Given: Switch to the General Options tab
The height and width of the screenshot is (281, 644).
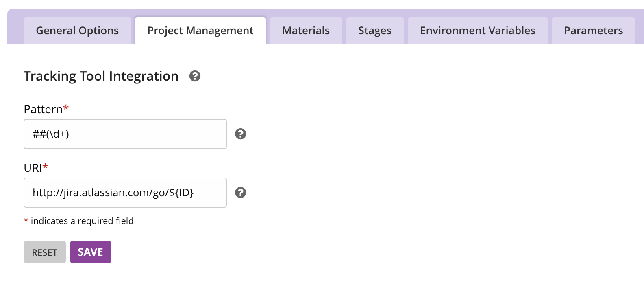Looking at the screenshot, I should [77, 31].
